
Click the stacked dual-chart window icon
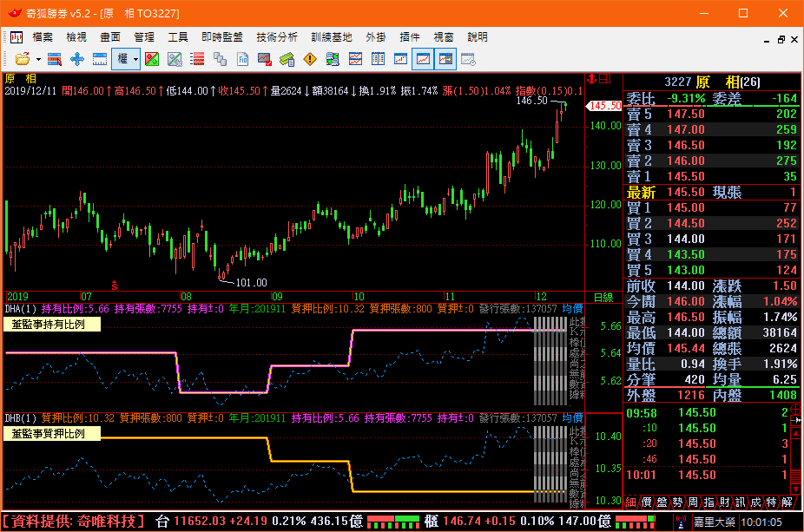tap(355, 60)
